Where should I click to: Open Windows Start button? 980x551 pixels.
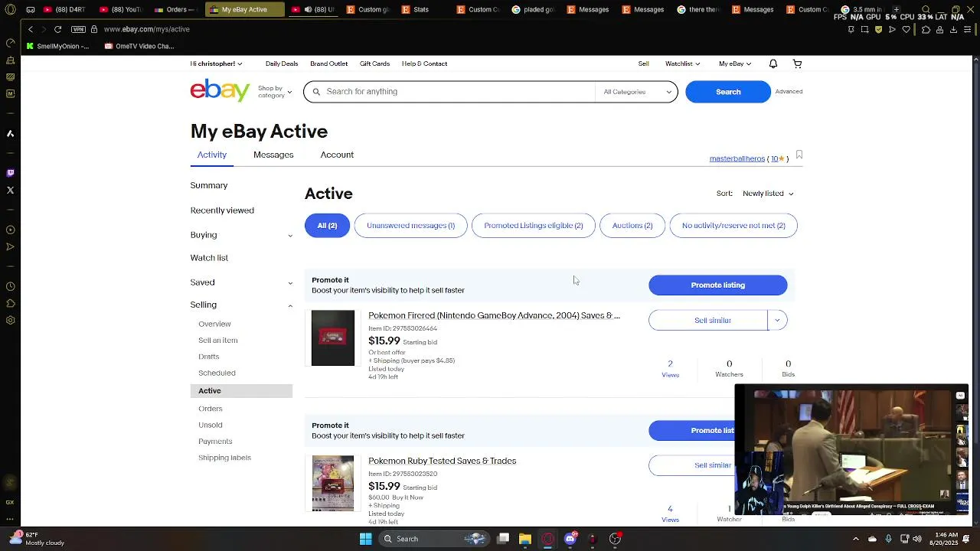pyautogui.click(x=366, y=539)
